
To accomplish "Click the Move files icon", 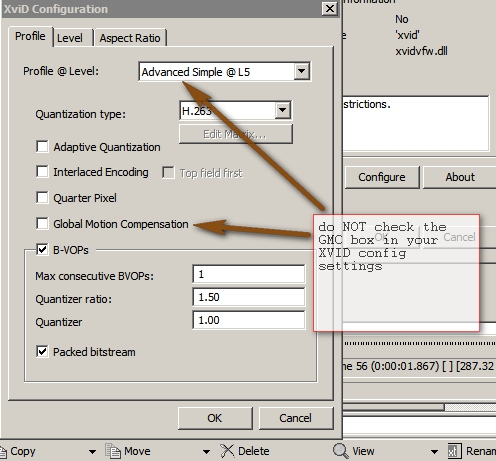I will [x=113, y=451].
